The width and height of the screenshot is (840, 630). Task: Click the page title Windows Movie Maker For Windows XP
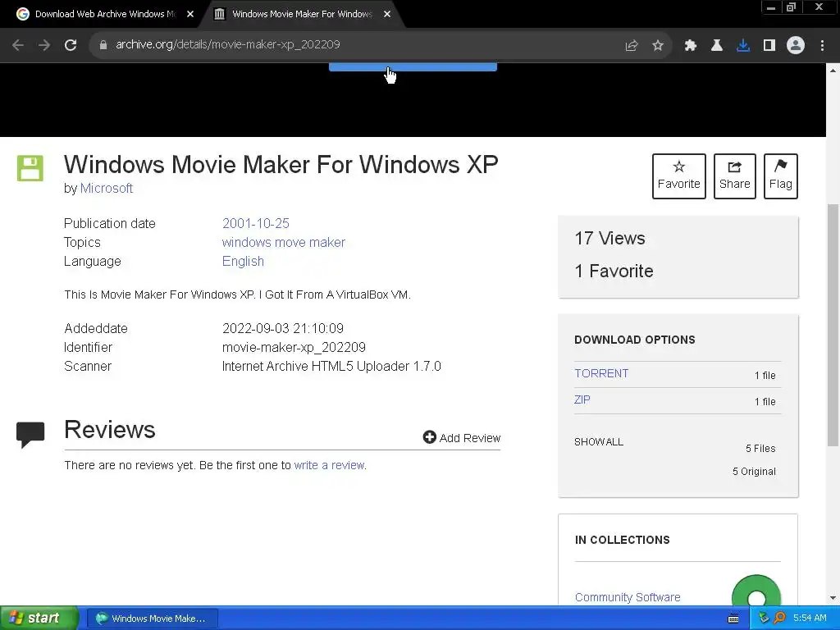[281, 164]
